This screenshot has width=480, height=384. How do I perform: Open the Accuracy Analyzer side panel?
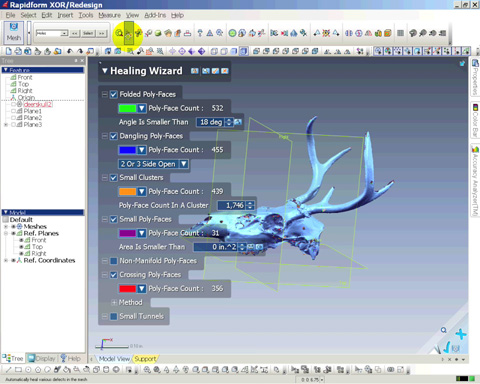pos(475,181)
